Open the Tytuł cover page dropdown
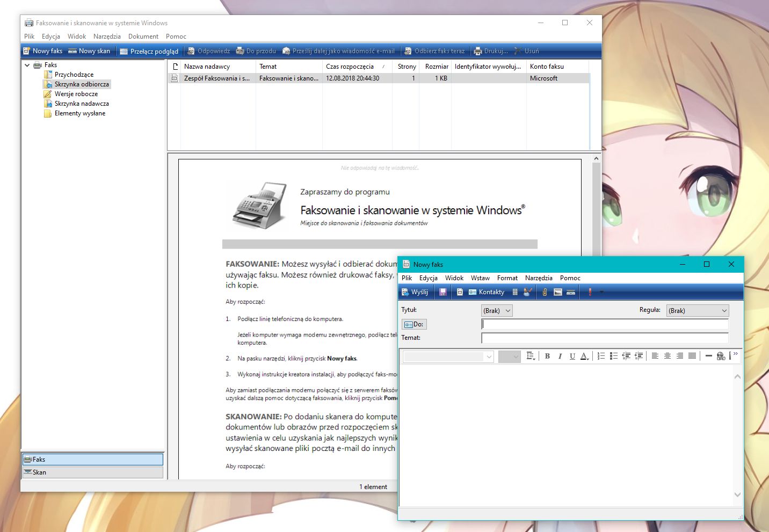Screen dimensions: 769x532 click(x=497, y=311)
